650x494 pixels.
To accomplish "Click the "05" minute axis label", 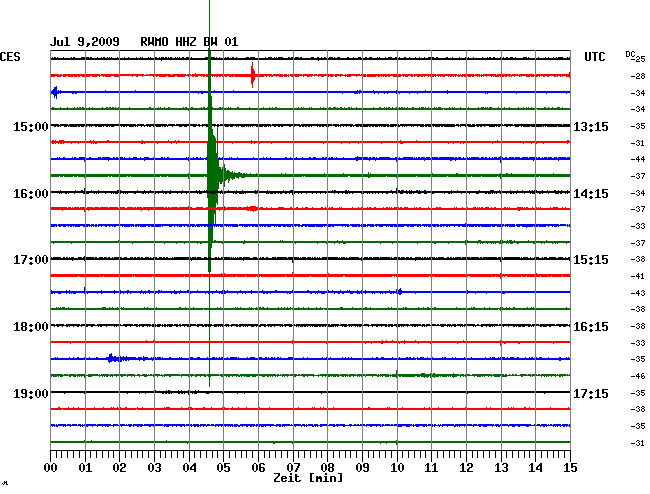I will pyautogui.click(x=223, y=468).
